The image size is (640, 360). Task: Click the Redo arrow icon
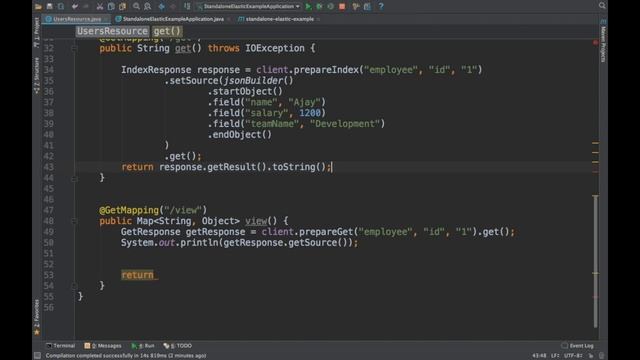point(86,6)
